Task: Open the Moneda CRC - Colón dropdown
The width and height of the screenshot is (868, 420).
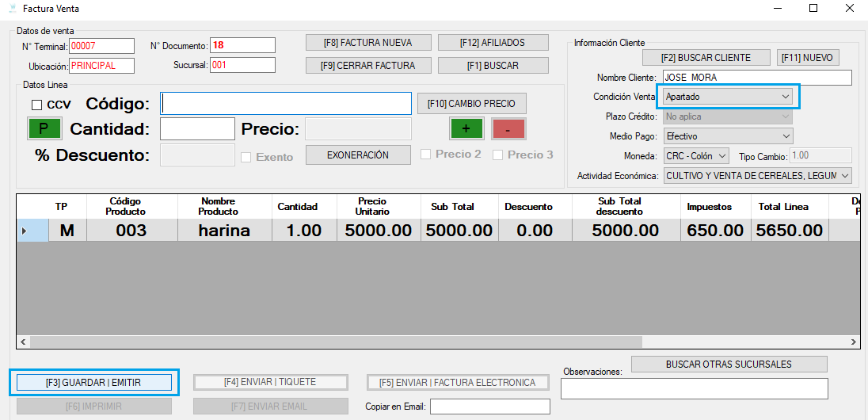Action: click(x=696, y=155)
